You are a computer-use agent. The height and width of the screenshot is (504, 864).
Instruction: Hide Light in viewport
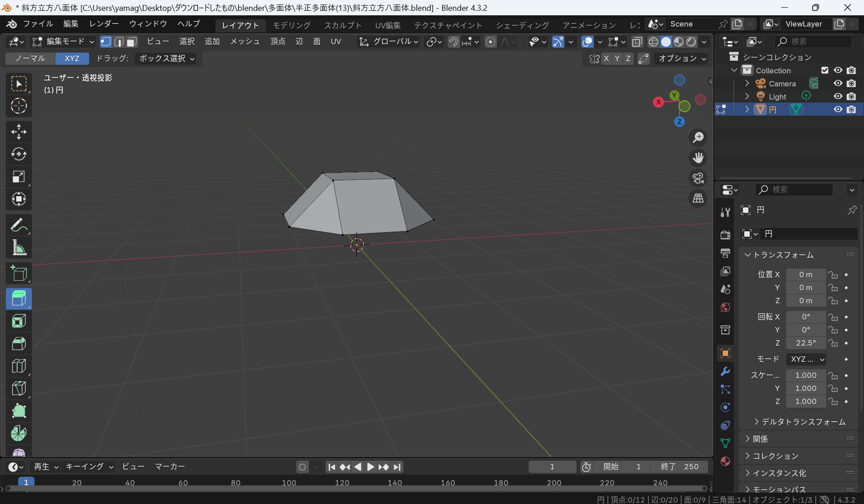(x=838, y=96)
